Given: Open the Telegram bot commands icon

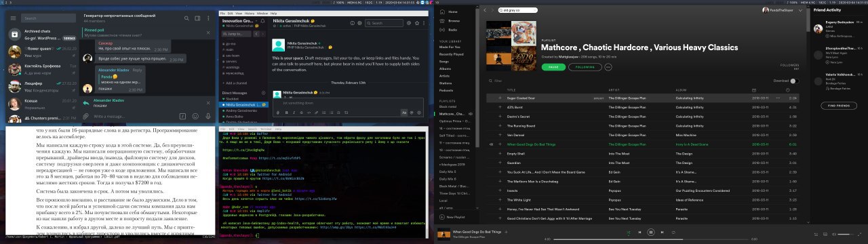Looking at the screenshot, I should point(182,117).
